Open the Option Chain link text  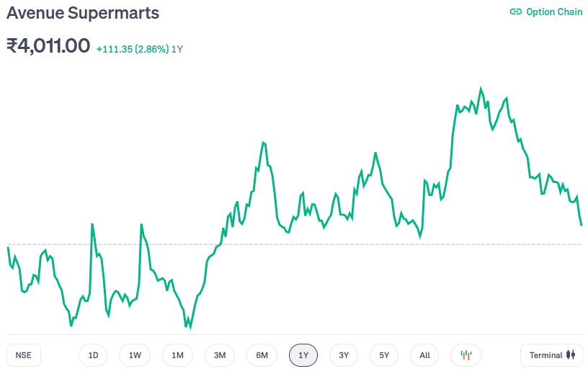pos(554,12)
